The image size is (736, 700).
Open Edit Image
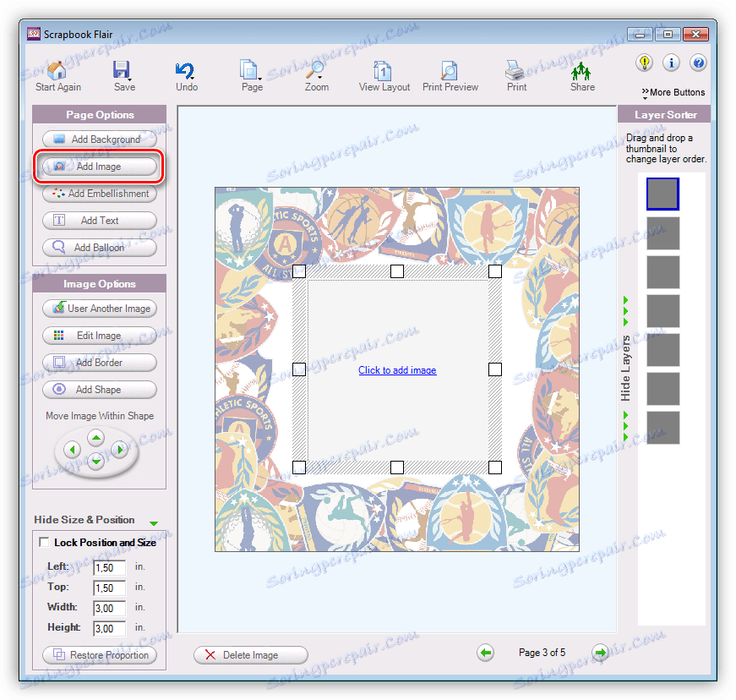coord(100,336)
